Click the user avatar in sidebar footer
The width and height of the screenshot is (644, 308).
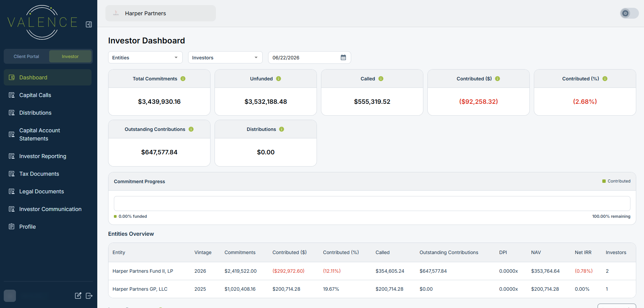pyautogui.click(x=10, y=296)
